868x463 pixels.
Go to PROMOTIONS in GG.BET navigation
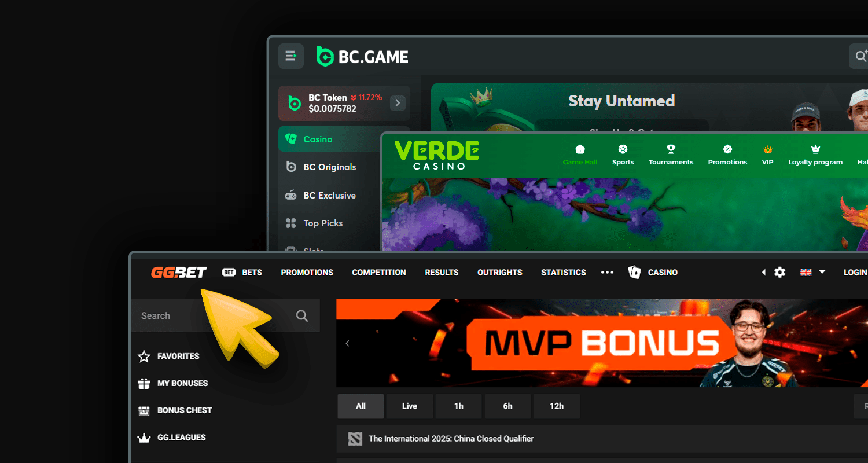click(x=307, y=273)
